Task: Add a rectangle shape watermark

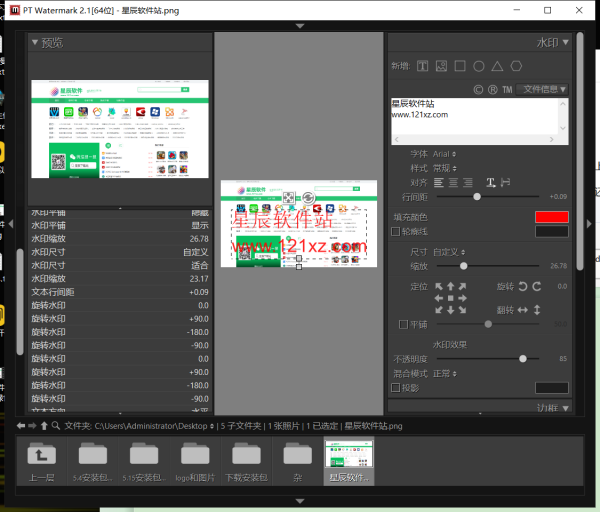Action: tap(460, 66)
